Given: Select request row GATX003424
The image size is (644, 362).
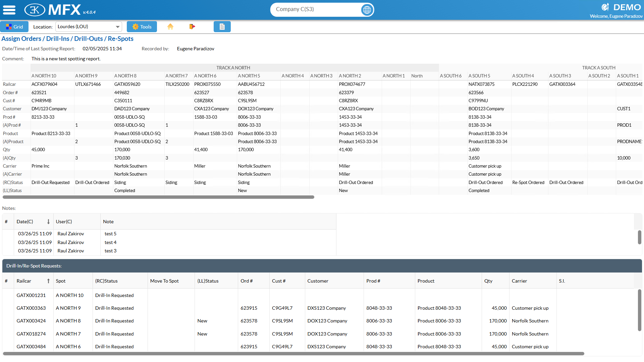Looking at the screenshot, I should (320, 321).
